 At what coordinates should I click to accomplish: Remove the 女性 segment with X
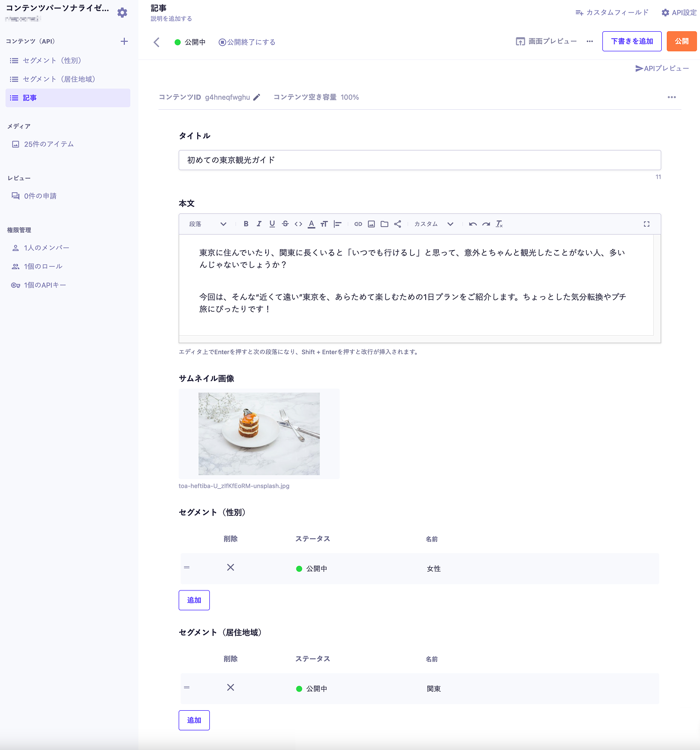pyautogui.click(x=230, y=568)
